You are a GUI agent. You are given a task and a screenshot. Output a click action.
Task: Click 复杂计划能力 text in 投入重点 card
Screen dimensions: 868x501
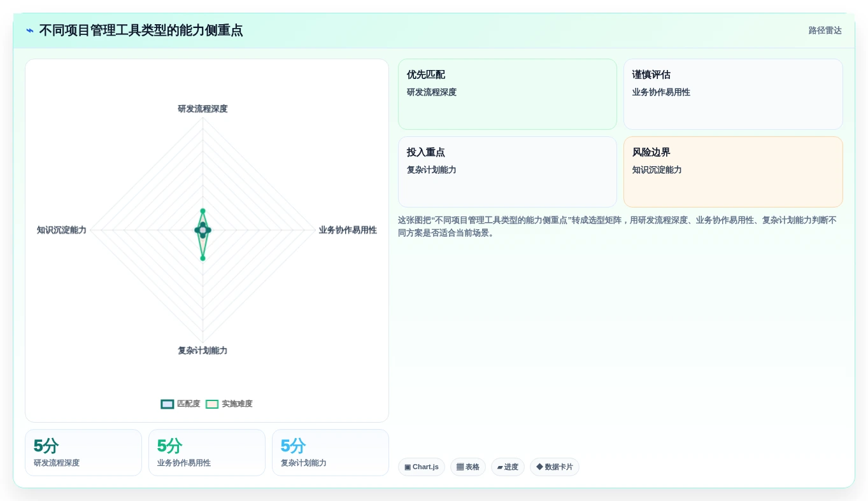(432, 170)
